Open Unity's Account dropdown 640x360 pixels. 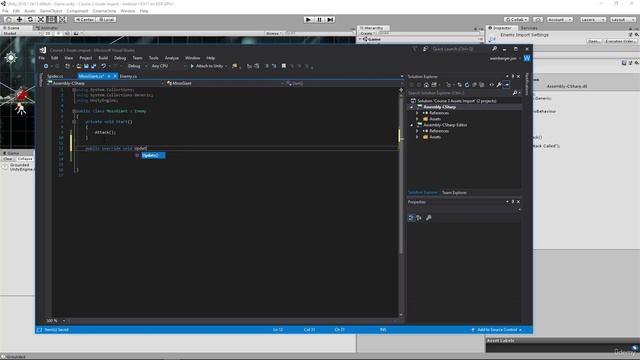coord(560,20)
